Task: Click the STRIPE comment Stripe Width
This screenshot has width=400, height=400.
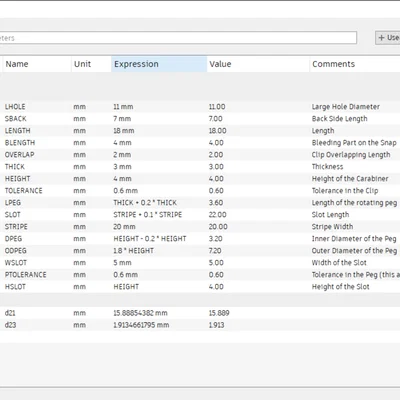Action: point(332,227)
